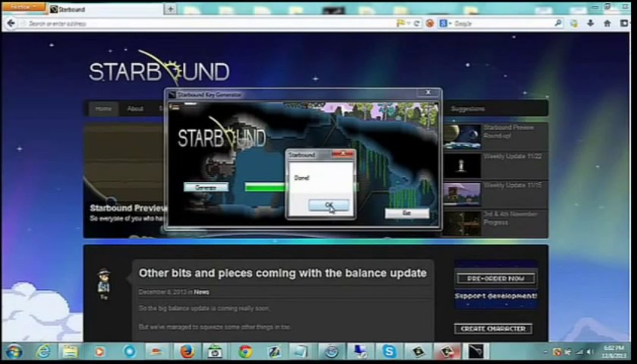Viewport: 637px width, 364px height.
Task: Close the Done message box
Action: point(342,154)
